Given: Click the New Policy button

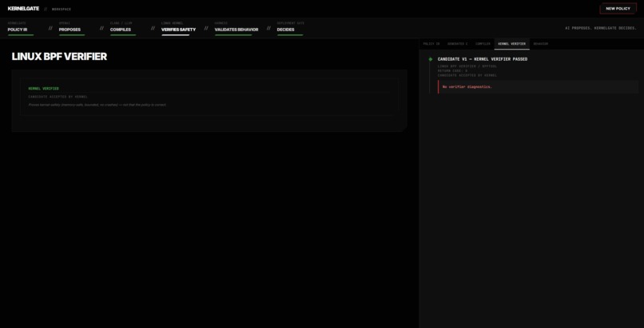Looking at the screenshot, I should (x=618, y=9).
